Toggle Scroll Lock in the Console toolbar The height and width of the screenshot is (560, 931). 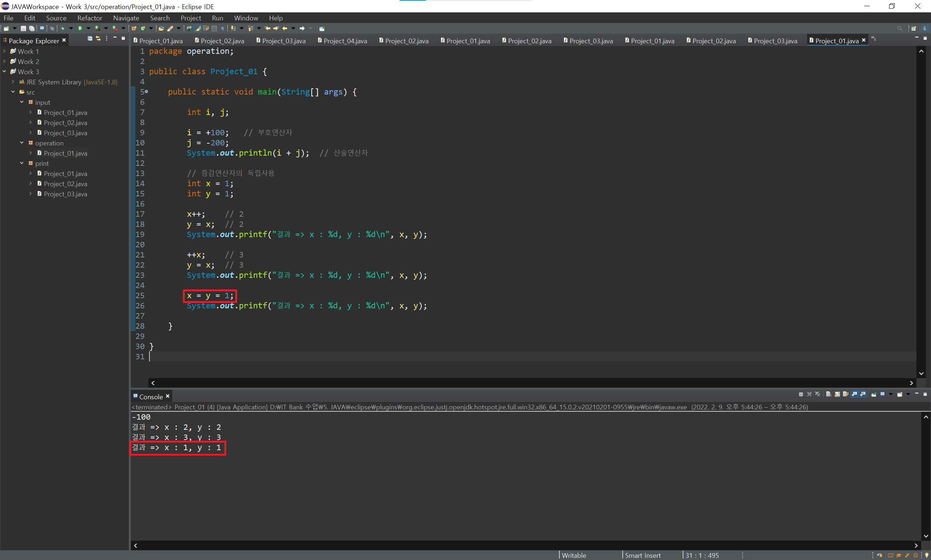(837, 394)
